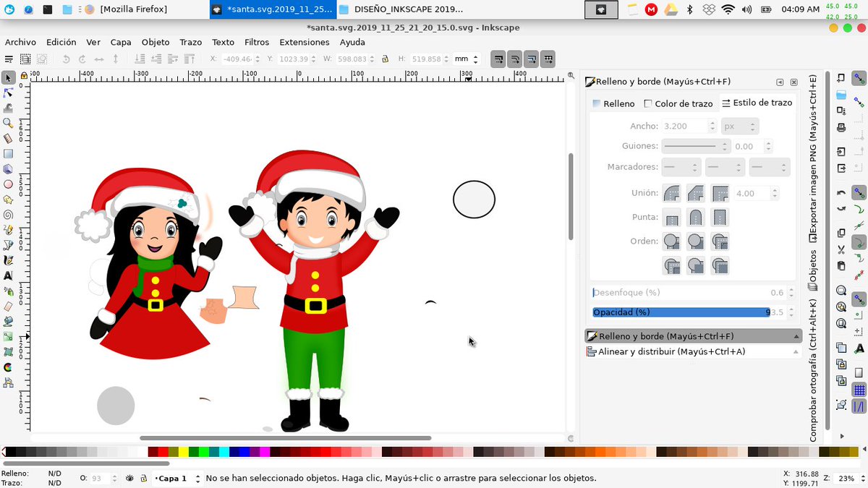
Task: Toggle current layer lock icon
Action: point(144,478)
